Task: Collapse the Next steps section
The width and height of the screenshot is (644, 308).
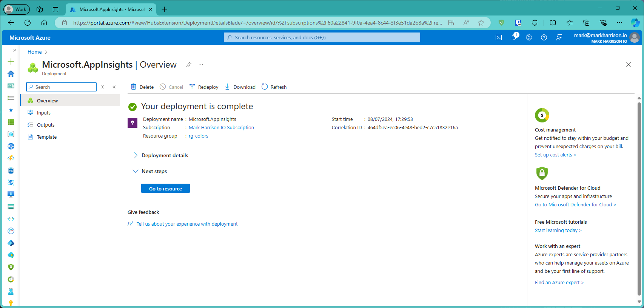Action: (x=136, y=171)
